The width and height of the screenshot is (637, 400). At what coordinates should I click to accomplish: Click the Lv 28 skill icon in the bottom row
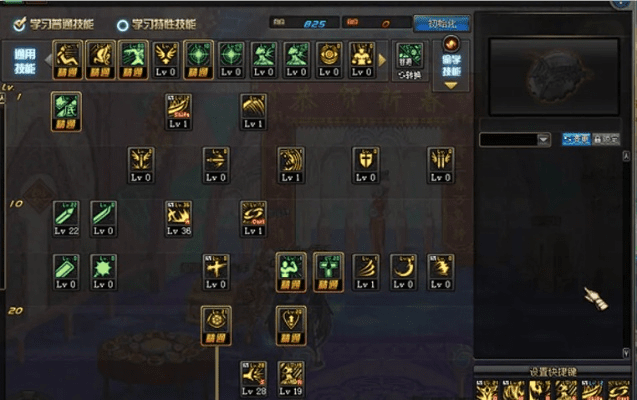[254, 378]
